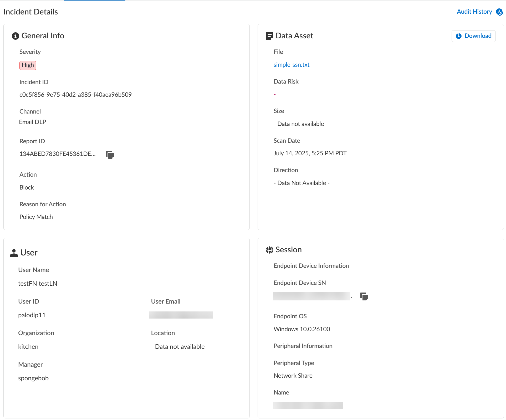
Task: Click the Manager name spongebob
Action: click(x=33, y=378)
